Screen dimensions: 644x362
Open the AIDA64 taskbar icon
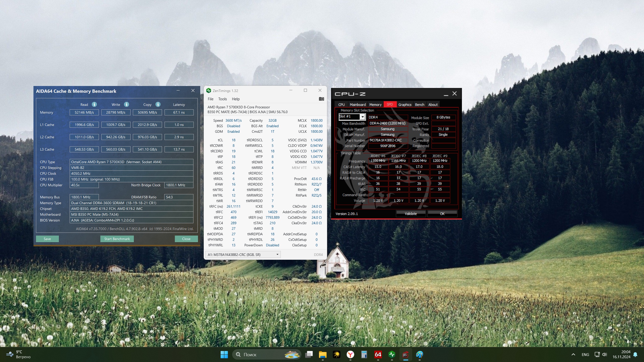coord(378,354)
